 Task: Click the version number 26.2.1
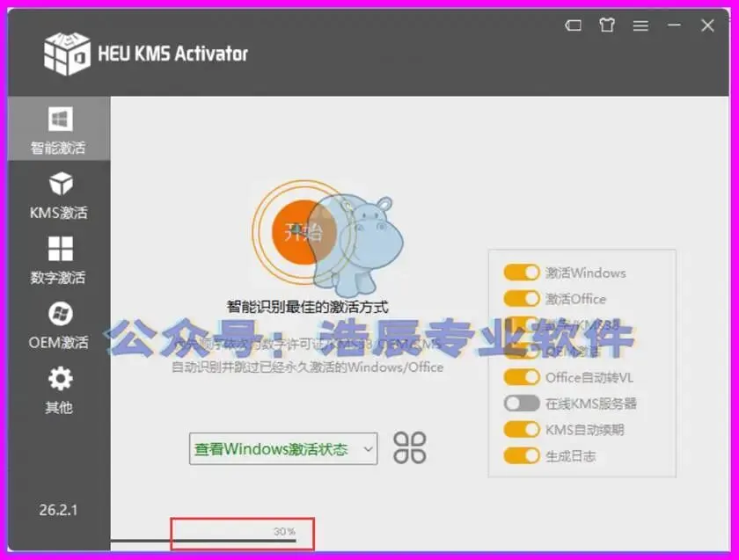[58, 510]
